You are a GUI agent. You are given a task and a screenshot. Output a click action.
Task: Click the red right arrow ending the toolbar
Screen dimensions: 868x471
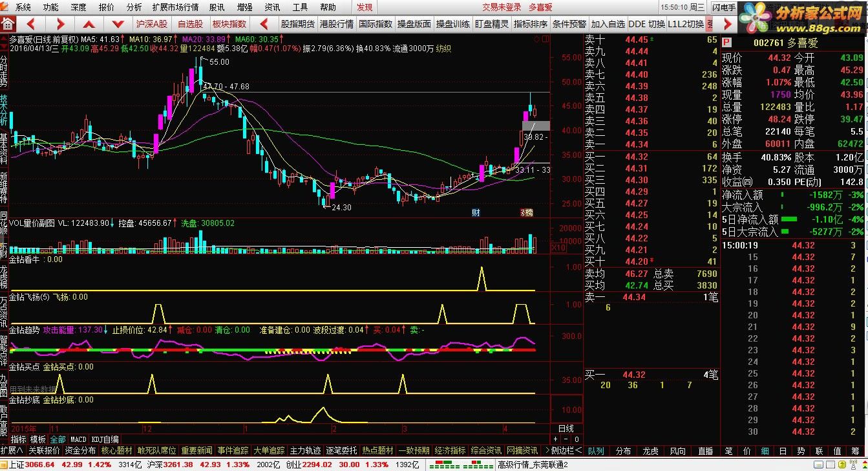(x=728, y=24)
